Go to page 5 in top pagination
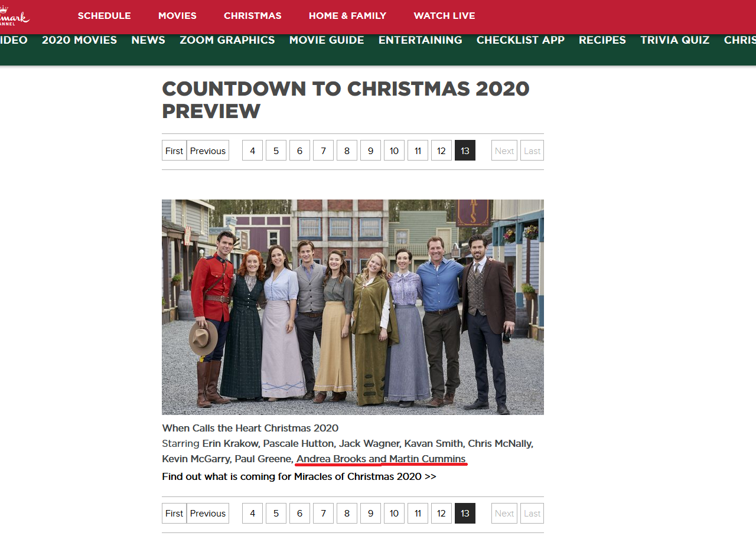The width and height of the screenshot is (756, 536). pos(276,151)
